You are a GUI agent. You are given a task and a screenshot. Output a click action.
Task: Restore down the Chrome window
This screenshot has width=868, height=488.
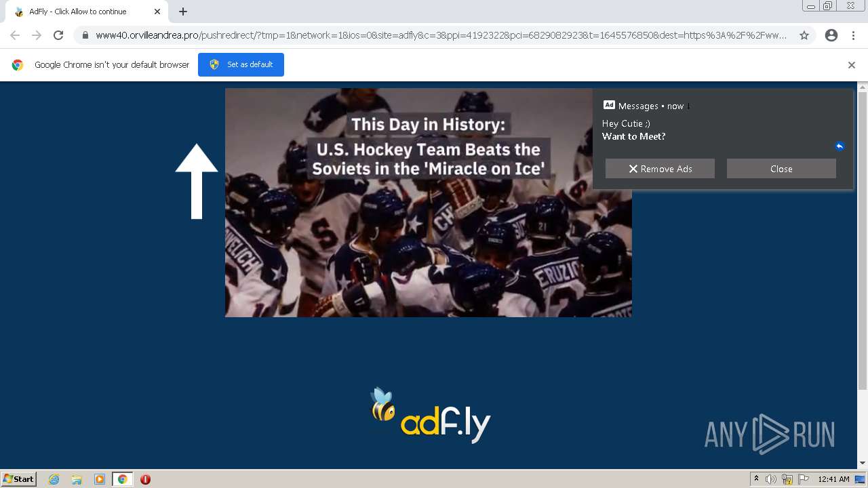(828, 6)
